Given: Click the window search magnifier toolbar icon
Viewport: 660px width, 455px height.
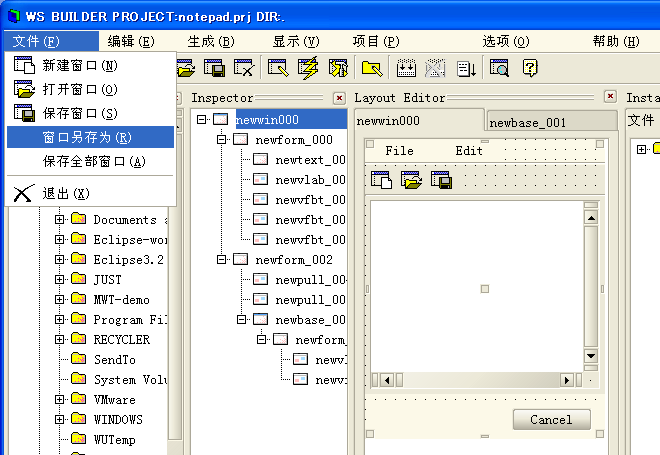Looking at the screenshot, I should click(x=499, y=68).
